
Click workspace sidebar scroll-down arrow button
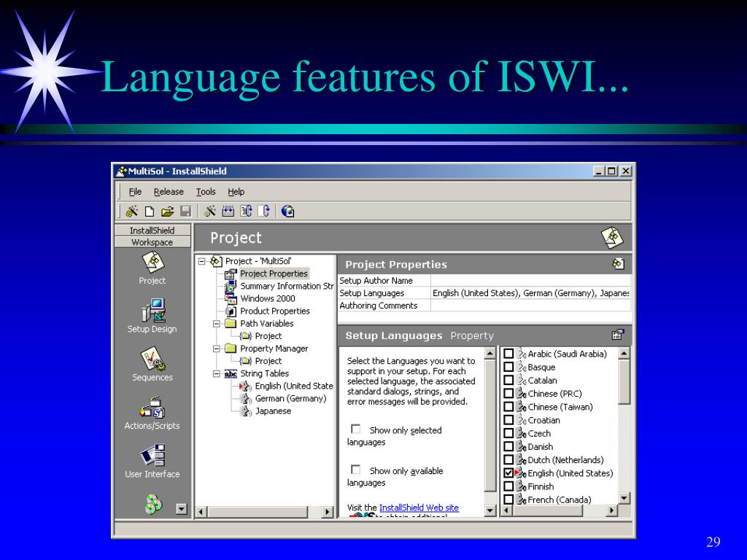[x=182, y=508]
